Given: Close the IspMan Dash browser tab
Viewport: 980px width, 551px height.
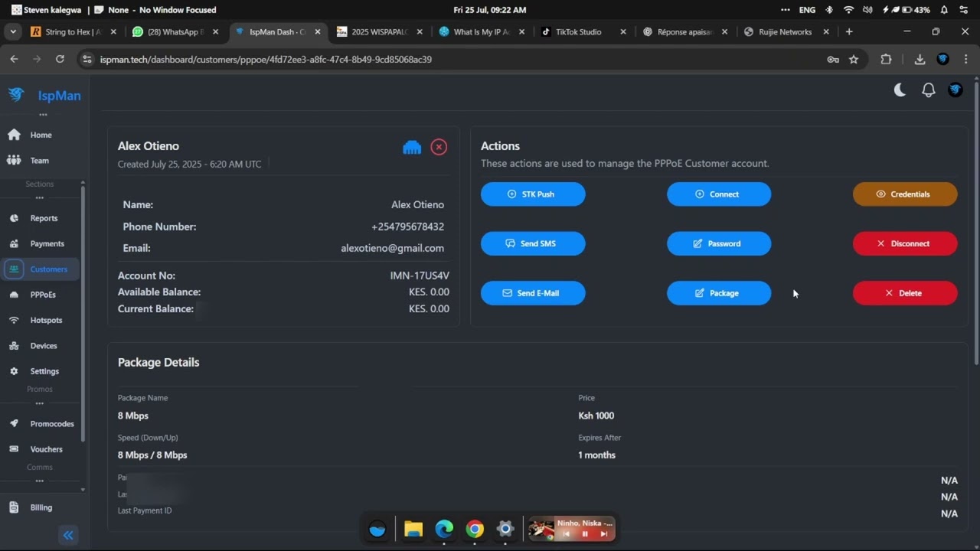Looking at the screenshot, I should pos(318,32).
